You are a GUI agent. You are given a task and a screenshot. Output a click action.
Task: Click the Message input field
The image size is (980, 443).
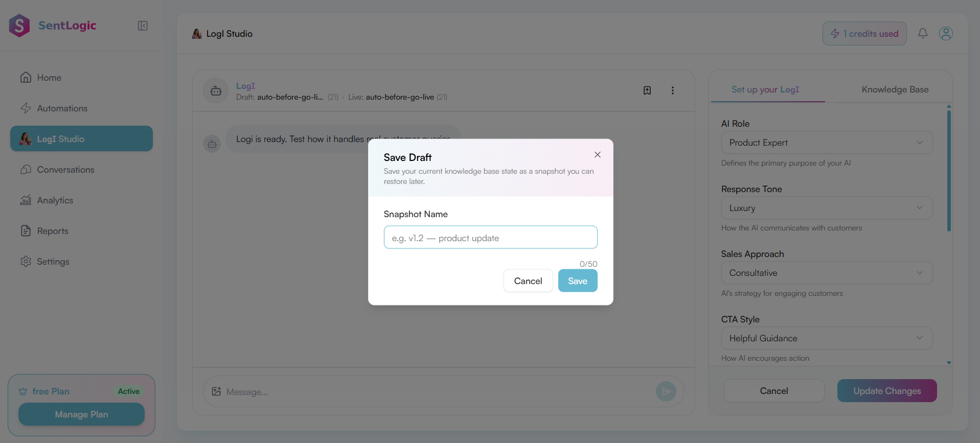tap(438, 392)
